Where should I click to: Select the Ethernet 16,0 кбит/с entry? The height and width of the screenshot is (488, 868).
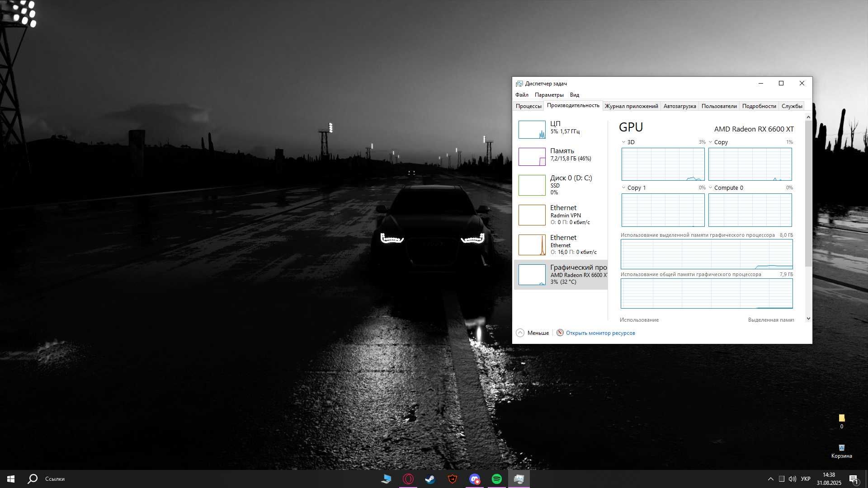click(x=561, y=244)
